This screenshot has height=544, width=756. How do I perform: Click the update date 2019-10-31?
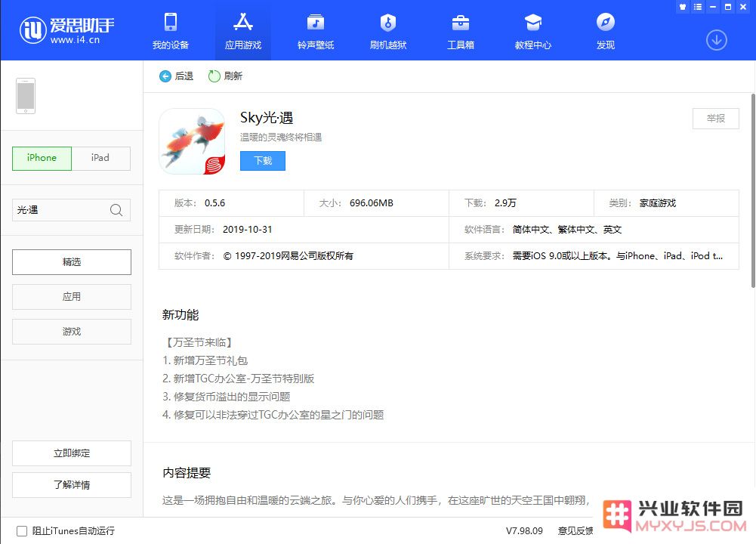pyautogui.click(x=247, y=230)
